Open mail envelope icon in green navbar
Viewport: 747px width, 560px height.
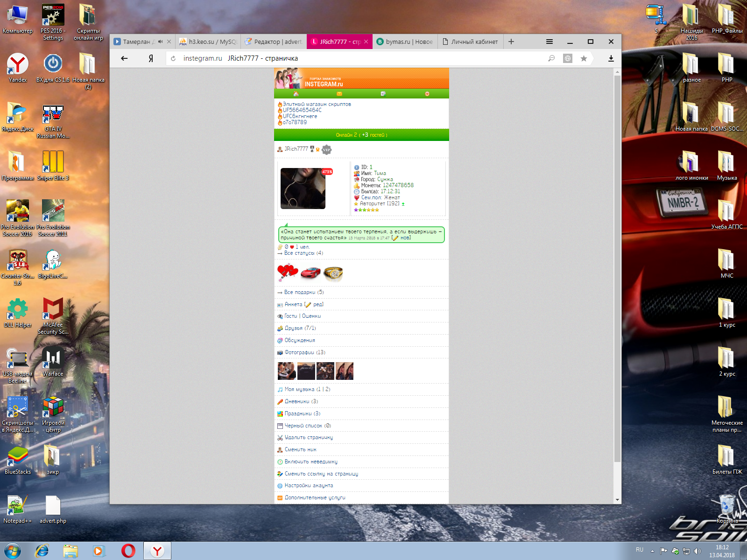click(339, 94)
